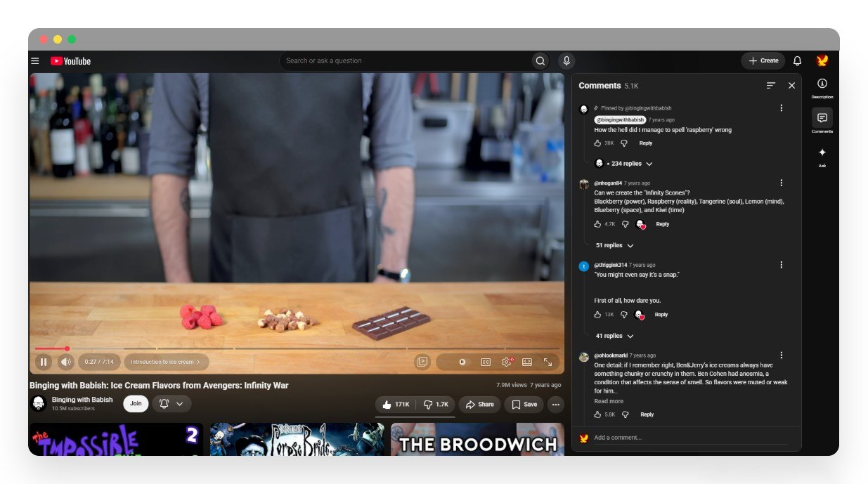
Task: Click the Create button
Action: click(763, 61)
